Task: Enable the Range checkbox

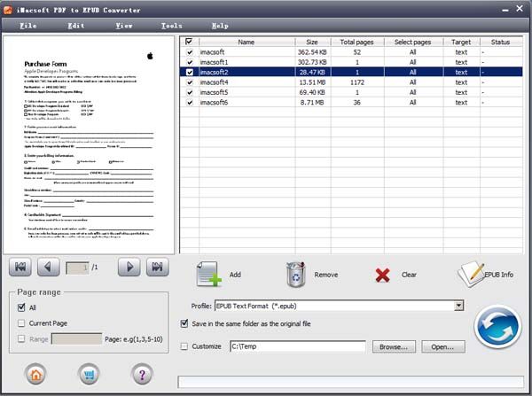Action: (x=21, y=338)
